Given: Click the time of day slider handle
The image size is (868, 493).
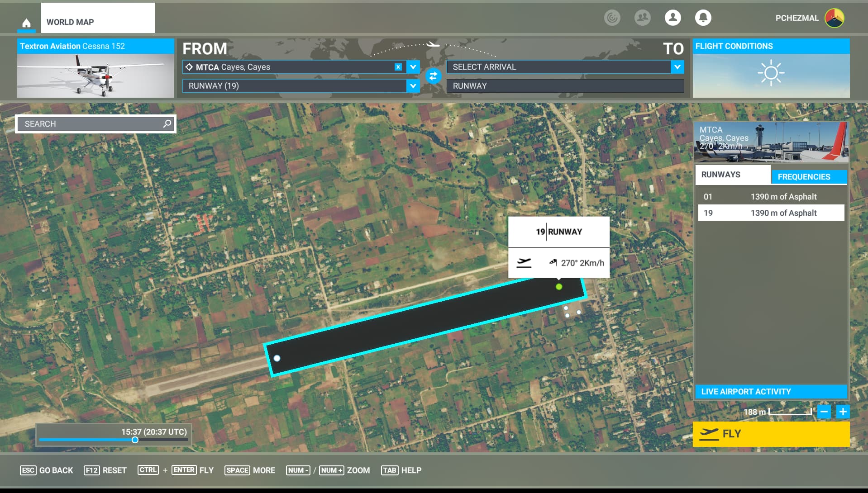Looking at the screenshot, I should [x=135, y=440].
